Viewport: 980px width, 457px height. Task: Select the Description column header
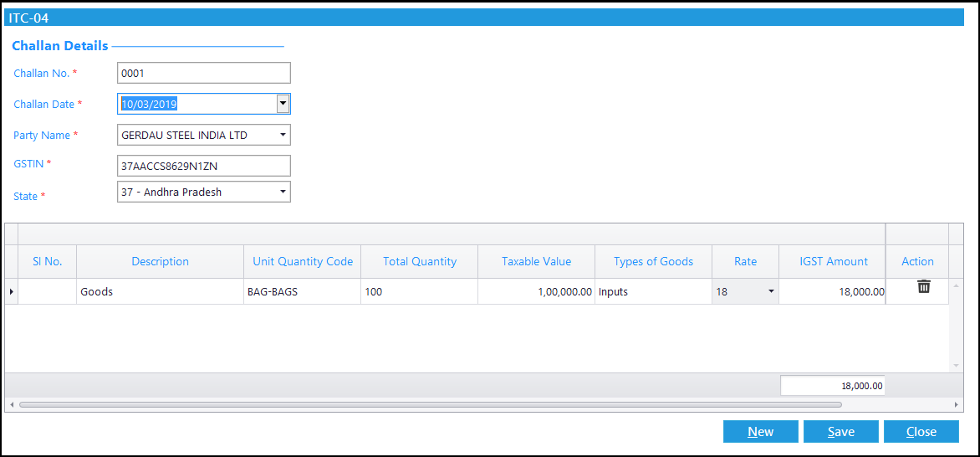click(160, 262)
